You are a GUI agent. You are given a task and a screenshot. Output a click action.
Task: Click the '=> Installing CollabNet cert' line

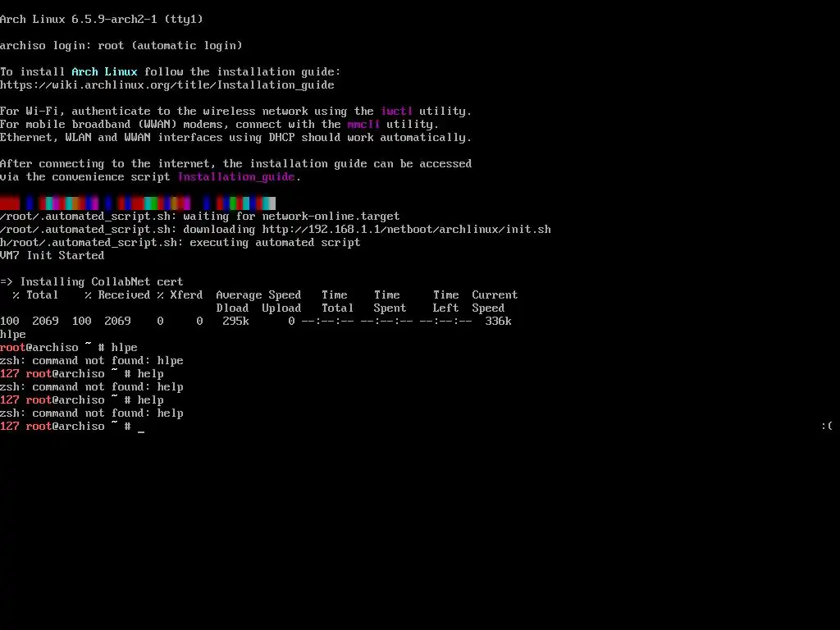pyautogui.click(x=92, y=282)
